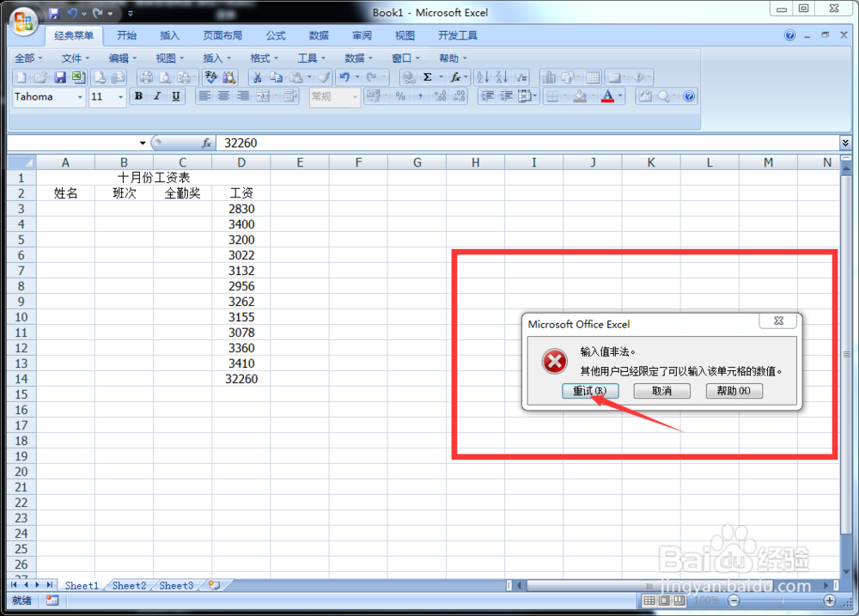Click the zoom slider in status bar

782,601
